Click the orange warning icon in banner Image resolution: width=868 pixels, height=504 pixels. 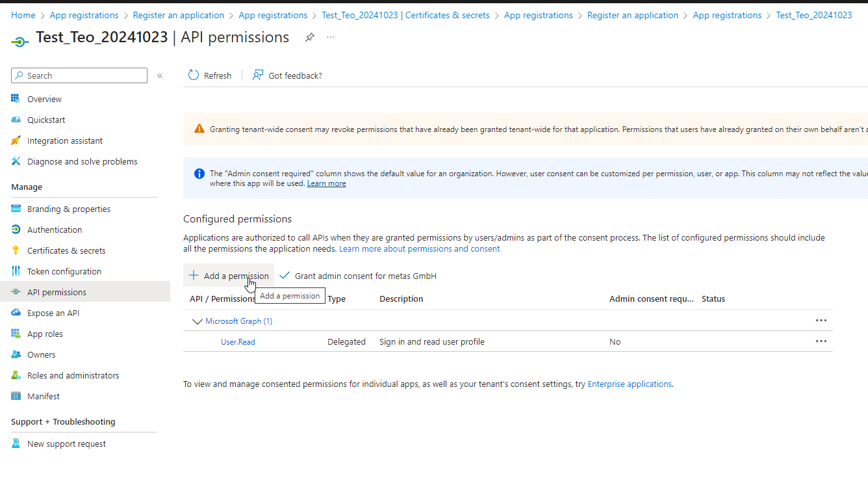pyautogui.click(x=199, y=129)
